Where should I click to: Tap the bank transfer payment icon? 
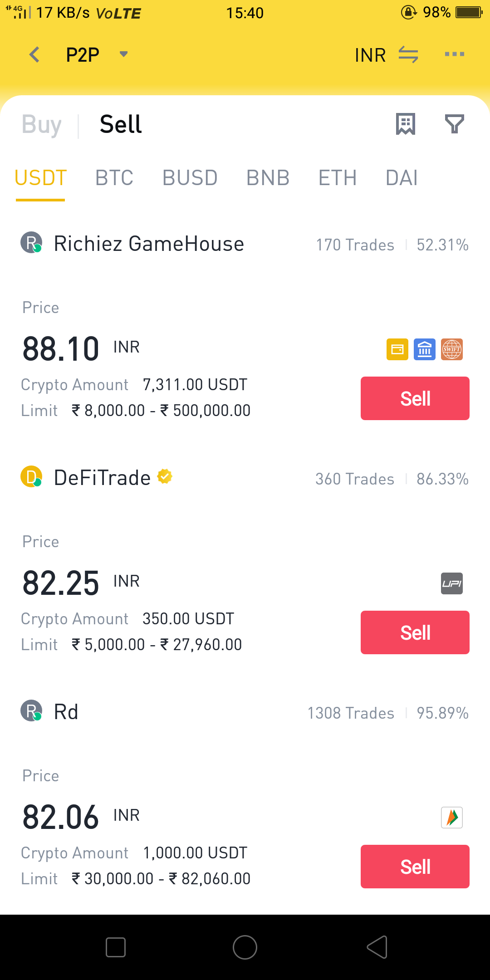425,349
